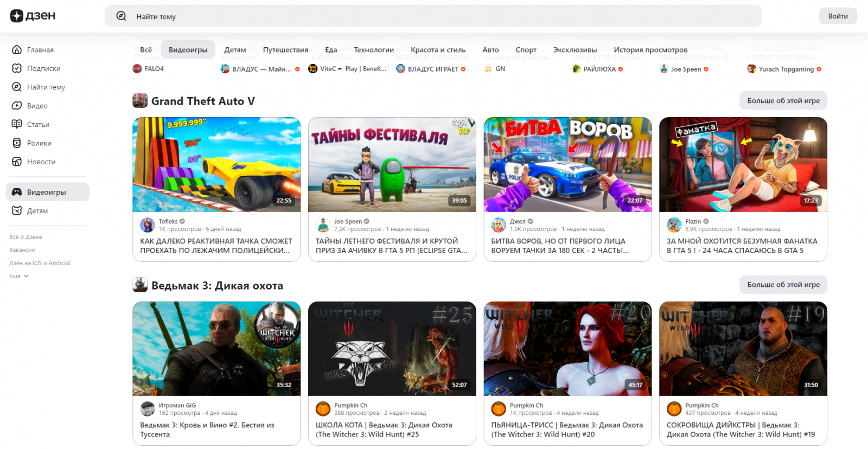Open the ВЛАДУС — Майн... channel name
This screenshot has width=868, height=449.
click(261, 69)
